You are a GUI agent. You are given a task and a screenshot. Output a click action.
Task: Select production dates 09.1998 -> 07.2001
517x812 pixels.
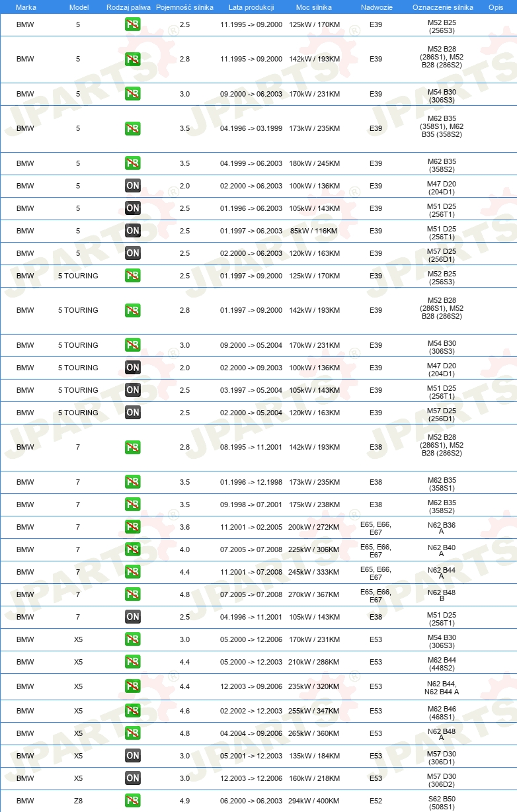[x=251, y=505]
